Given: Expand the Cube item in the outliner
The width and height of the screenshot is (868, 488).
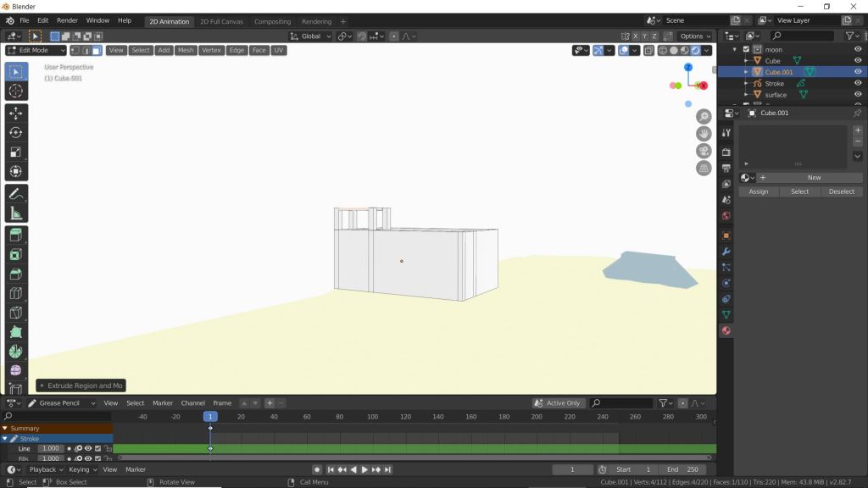Looking at the screenshot, I should [746, 61].
